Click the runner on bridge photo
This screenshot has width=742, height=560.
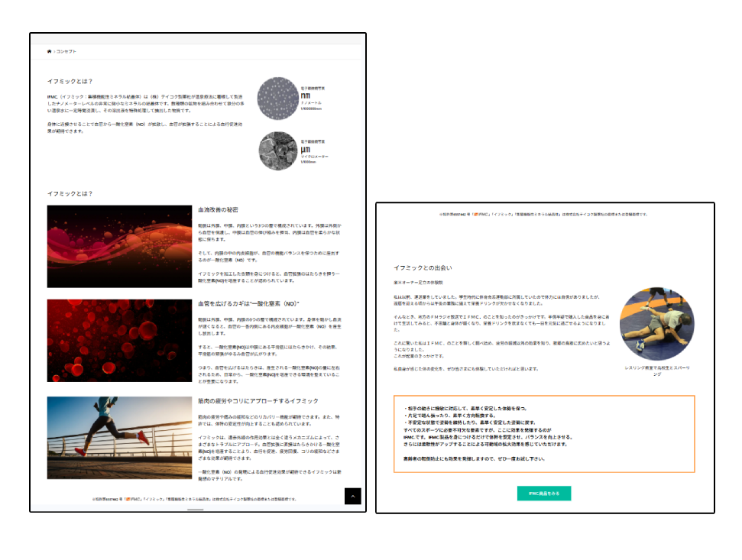118,437
